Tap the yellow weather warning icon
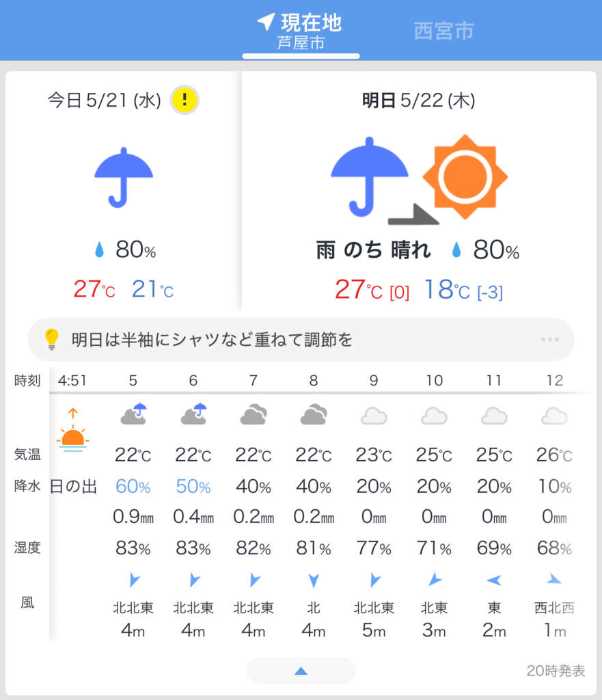Screen dimensions: 602x700 [x=184, y=100]
